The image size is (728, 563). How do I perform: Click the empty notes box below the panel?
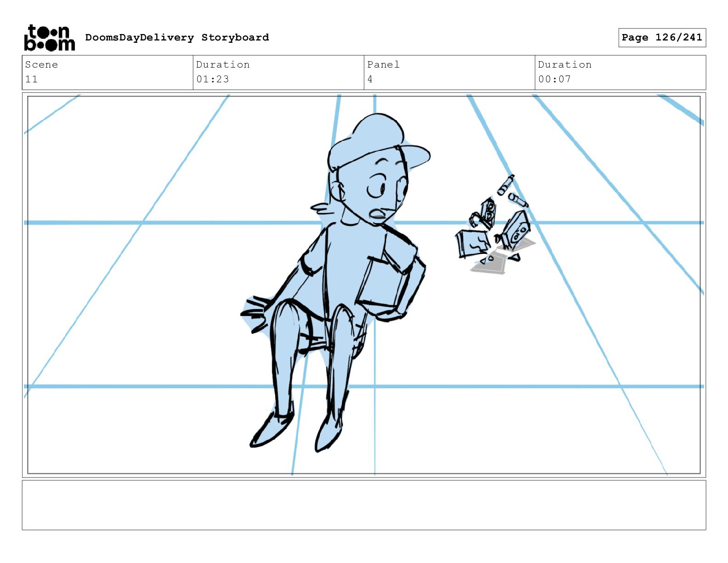(364, 505)
